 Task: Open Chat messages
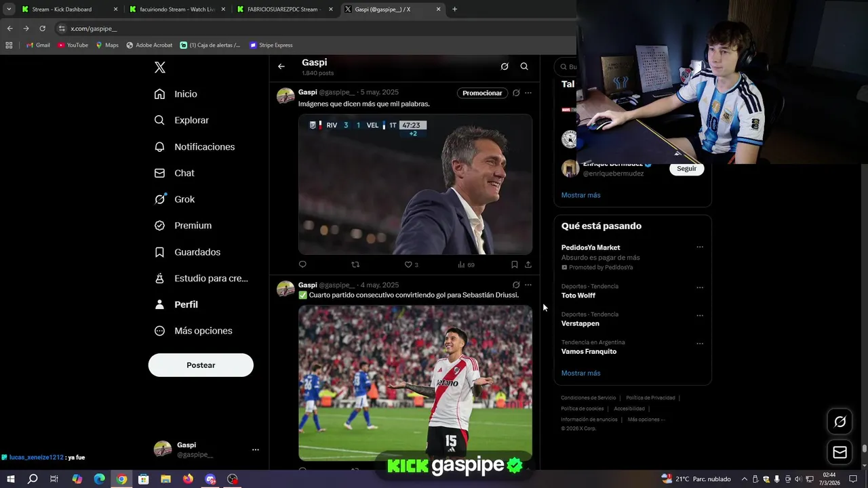174,173
